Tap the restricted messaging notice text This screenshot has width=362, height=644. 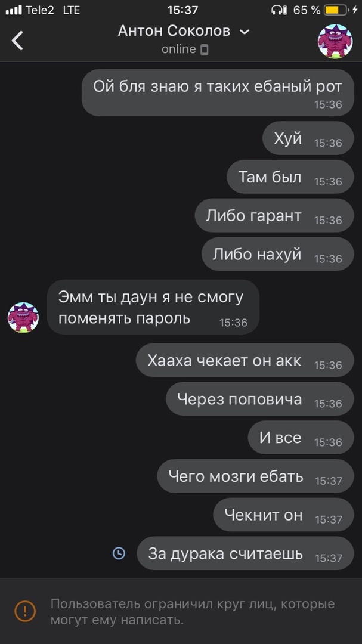coord(192,612)
